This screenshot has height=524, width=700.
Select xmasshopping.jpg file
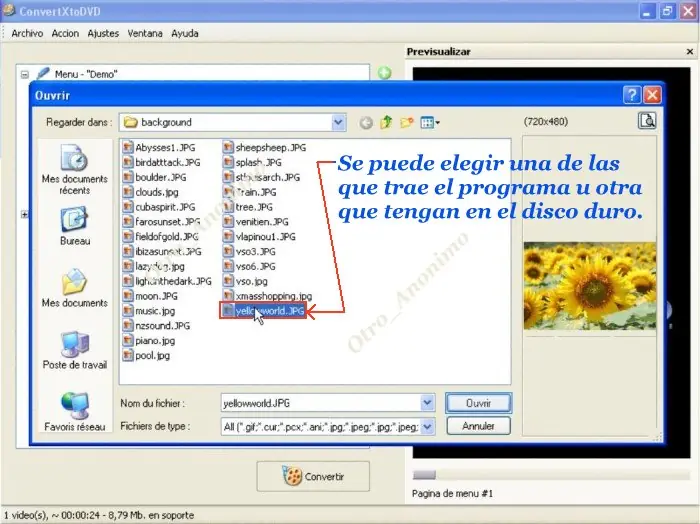click(x=268, y=296)
